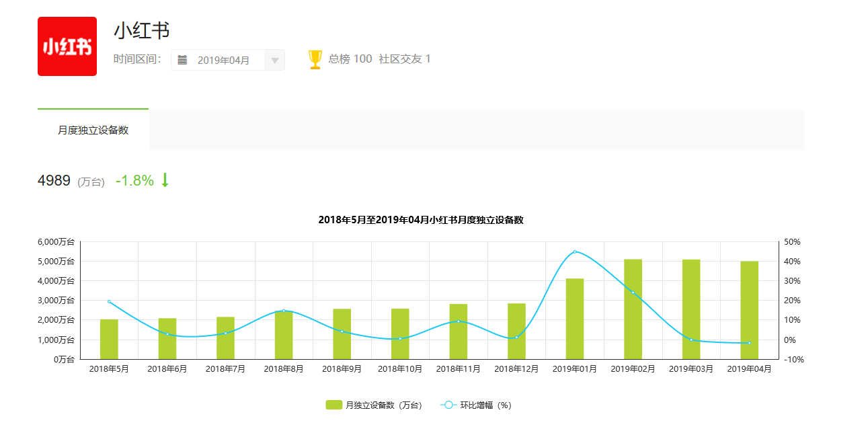Click the calendar icon in date field
The width and height of the screenshot is (868, 429).
pyautogui.click(x=182, y=60)
